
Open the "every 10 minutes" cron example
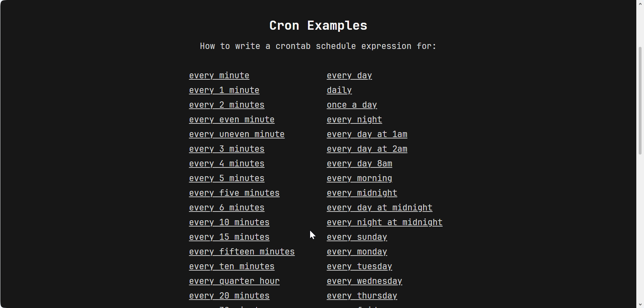pos(229,222)
